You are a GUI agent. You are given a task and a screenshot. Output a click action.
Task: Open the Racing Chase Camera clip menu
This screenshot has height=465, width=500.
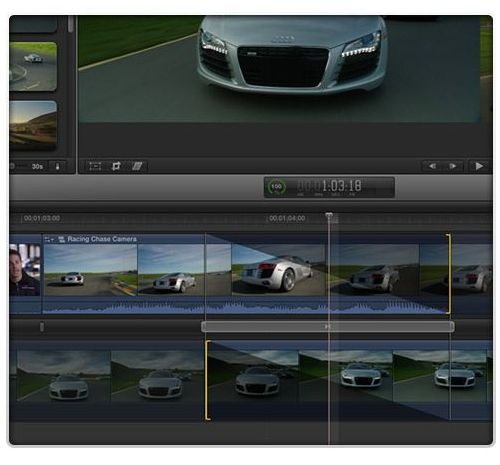(49, 239)
